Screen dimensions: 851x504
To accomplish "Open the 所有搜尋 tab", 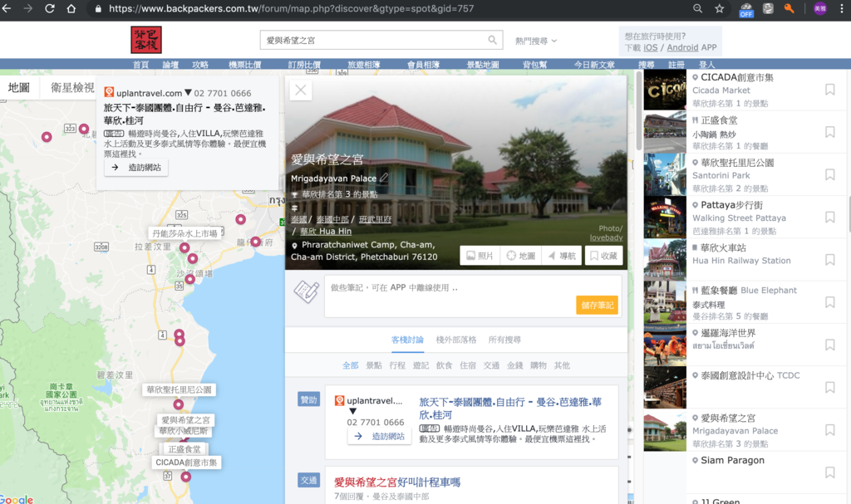I will (504, 340).
